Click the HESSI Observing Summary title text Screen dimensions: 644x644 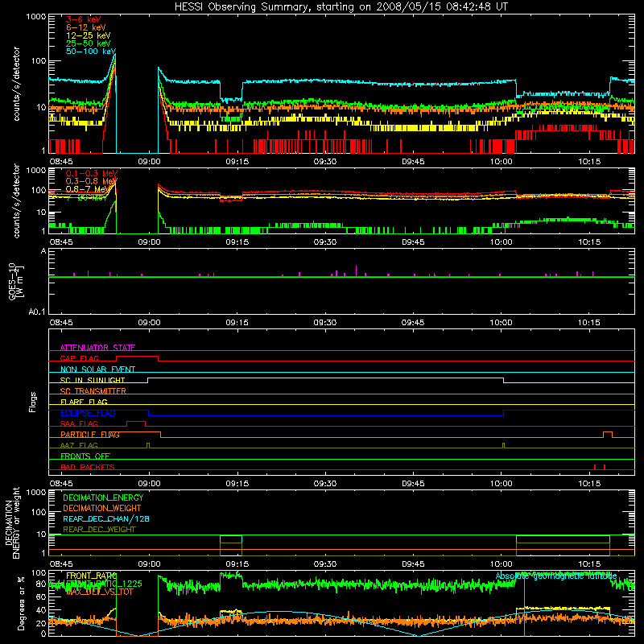tap(341, 7)
